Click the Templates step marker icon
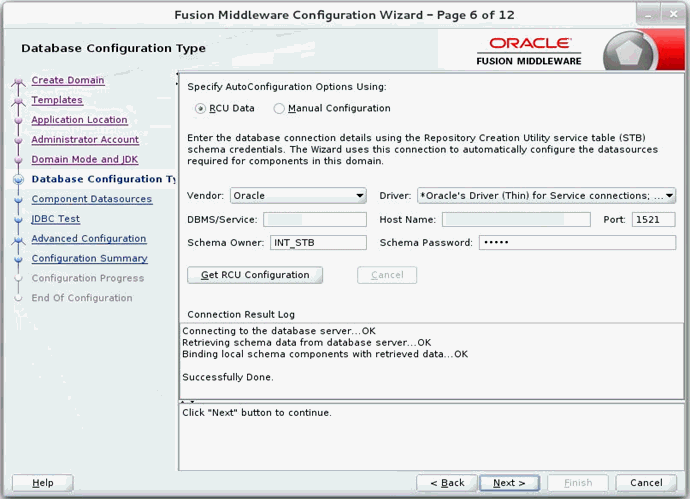Screen dimensions: 690x499 pyautogui.click(x=18, y=101)
